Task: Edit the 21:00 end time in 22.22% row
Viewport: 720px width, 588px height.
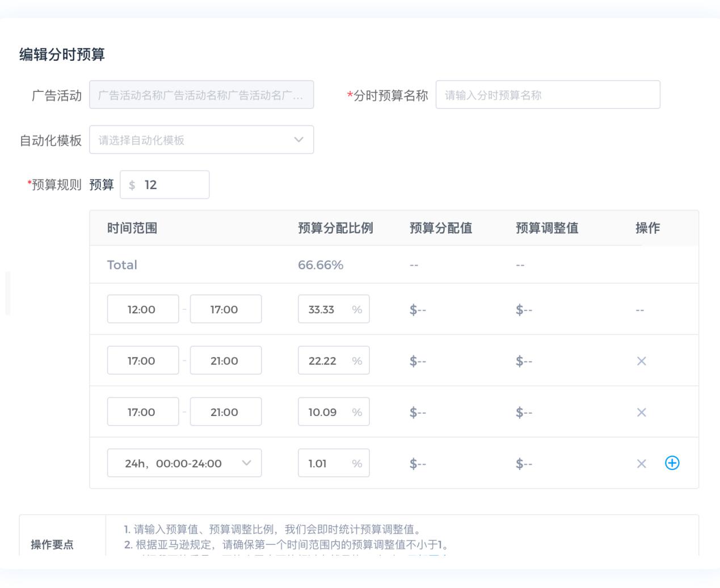Action: pos(225,361)
